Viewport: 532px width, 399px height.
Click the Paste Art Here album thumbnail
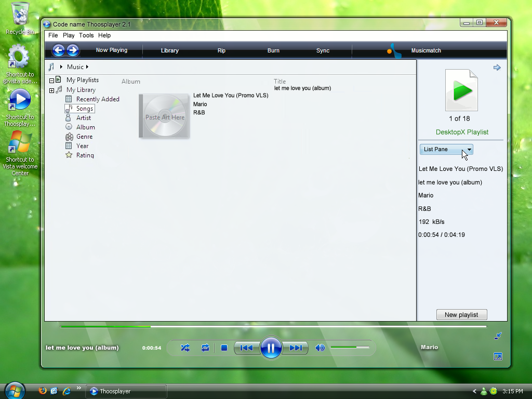coord(164,116)
